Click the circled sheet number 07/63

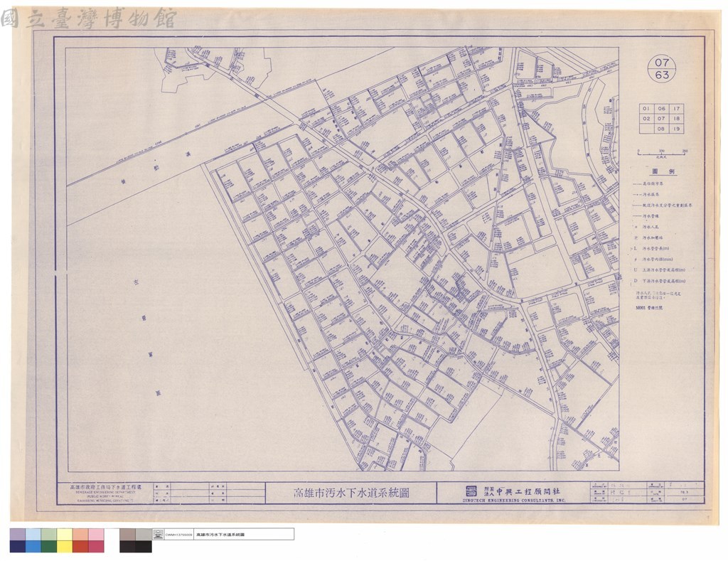click(x=662, y=69)
